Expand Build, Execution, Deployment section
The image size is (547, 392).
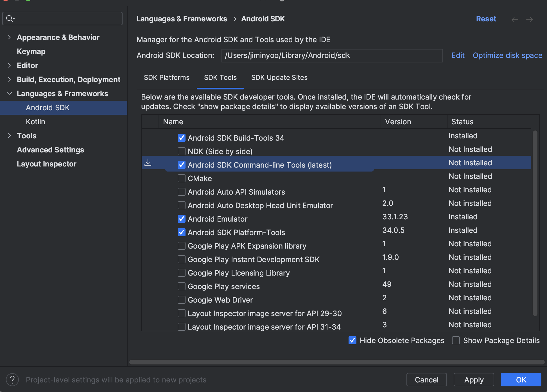pos(9,79)
